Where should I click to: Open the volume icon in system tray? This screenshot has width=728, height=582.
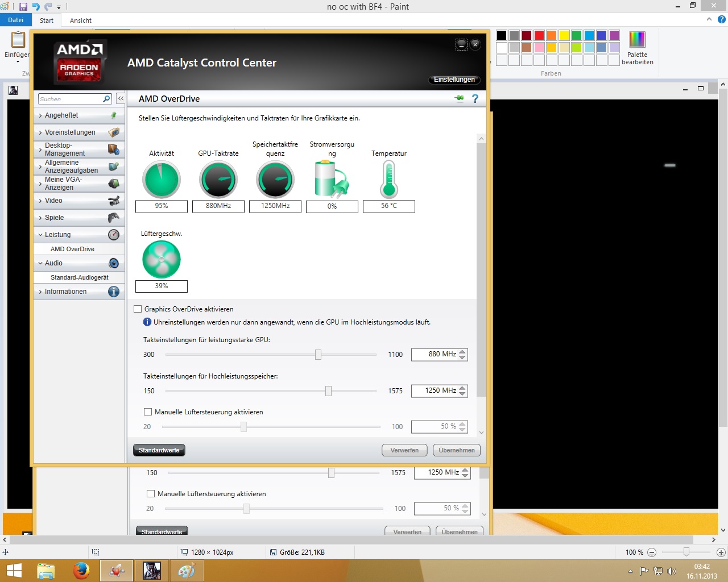point(672,571)
